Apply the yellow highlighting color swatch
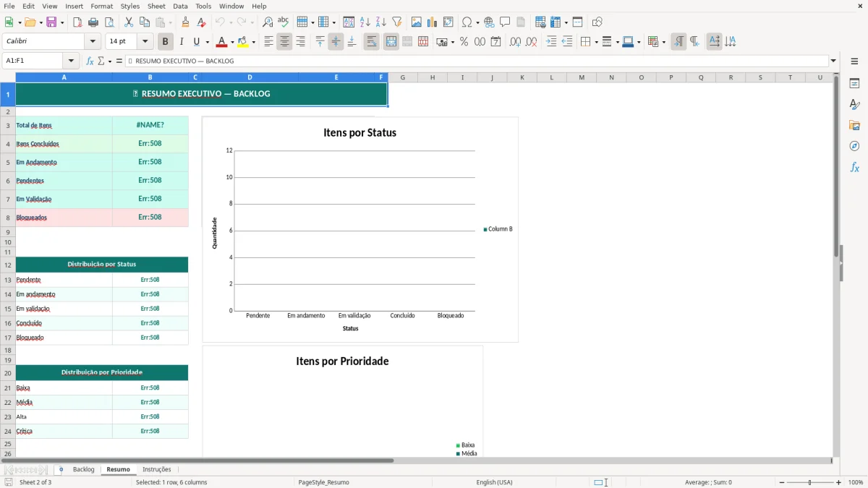Image resolution: width=868 pixels, height=488 pixels. click(243, 42)
